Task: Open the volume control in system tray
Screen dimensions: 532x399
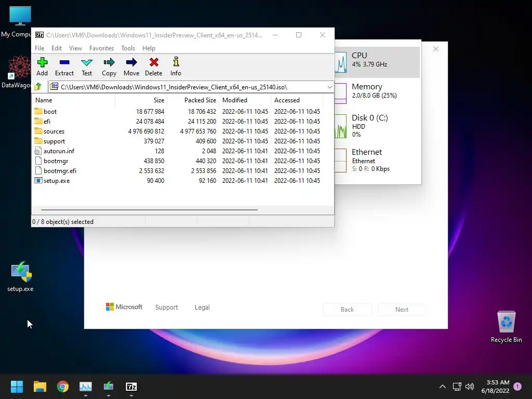Action: point(470,387)
